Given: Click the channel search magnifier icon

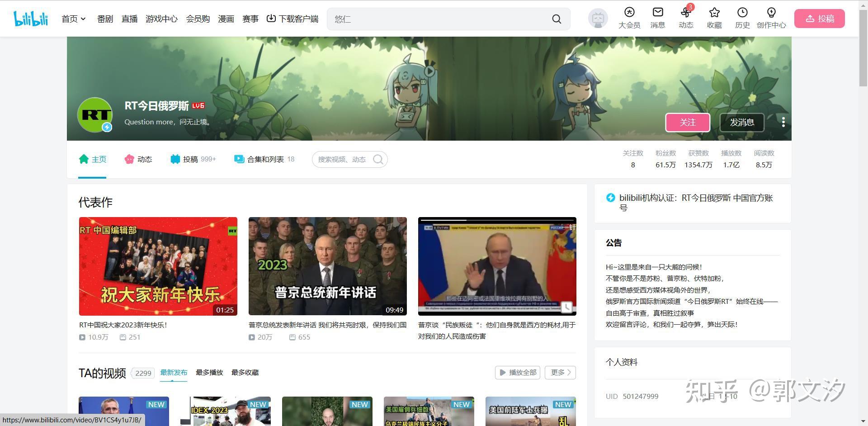Looking at the screenshot, I should (x=378, y=159).
